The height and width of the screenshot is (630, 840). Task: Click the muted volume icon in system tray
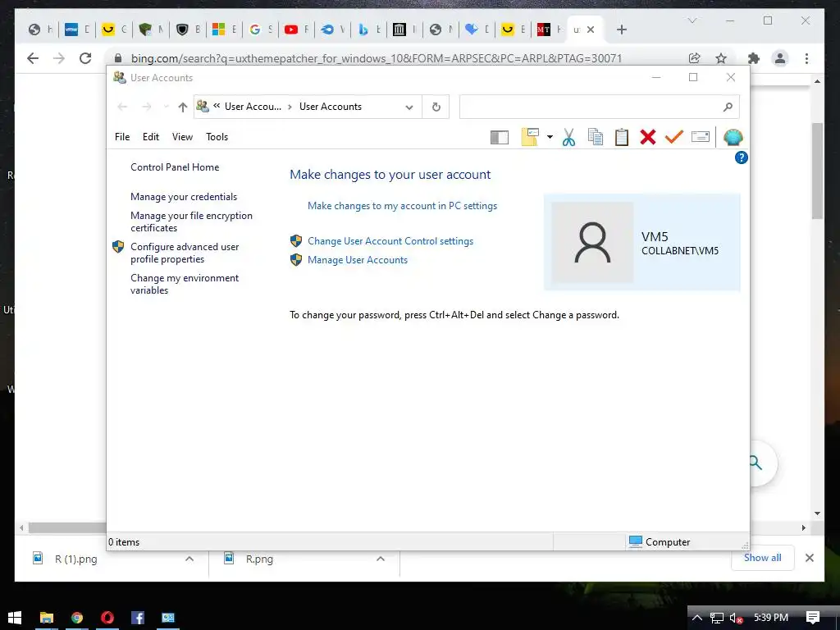[x=736, y=618]
